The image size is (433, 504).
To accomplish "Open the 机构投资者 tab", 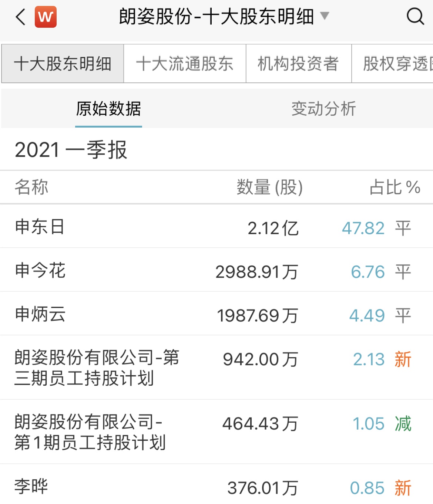I will point(298,64).
